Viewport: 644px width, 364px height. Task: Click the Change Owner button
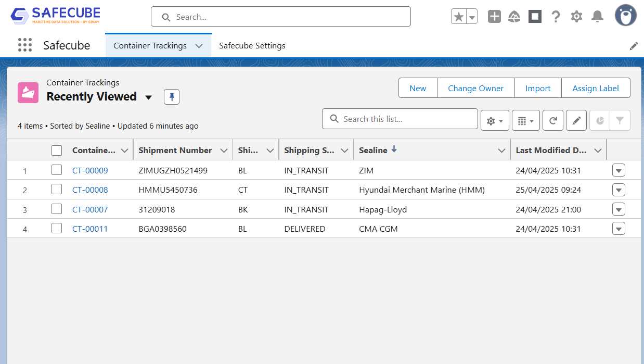475,88
